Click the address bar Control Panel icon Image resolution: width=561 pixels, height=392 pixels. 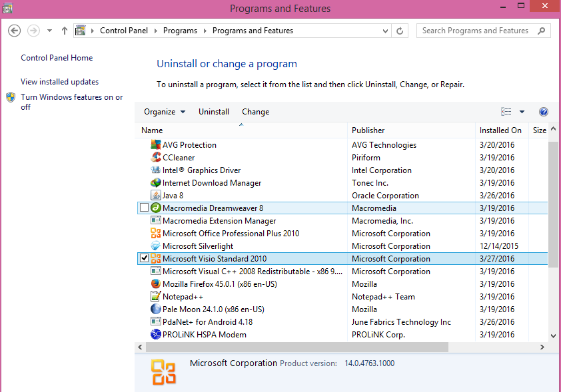point(80,31)
